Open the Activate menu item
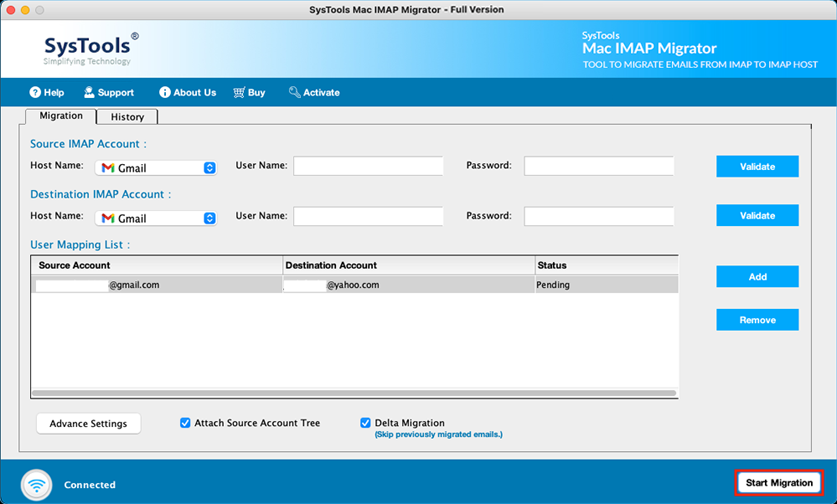 pyautogui.click(x=314, y=92)
